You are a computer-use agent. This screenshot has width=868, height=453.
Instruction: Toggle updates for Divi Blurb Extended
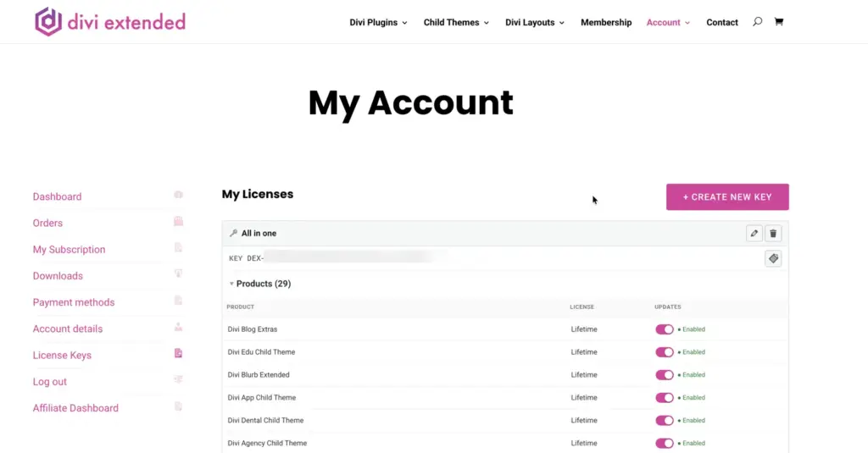point(665,375)
